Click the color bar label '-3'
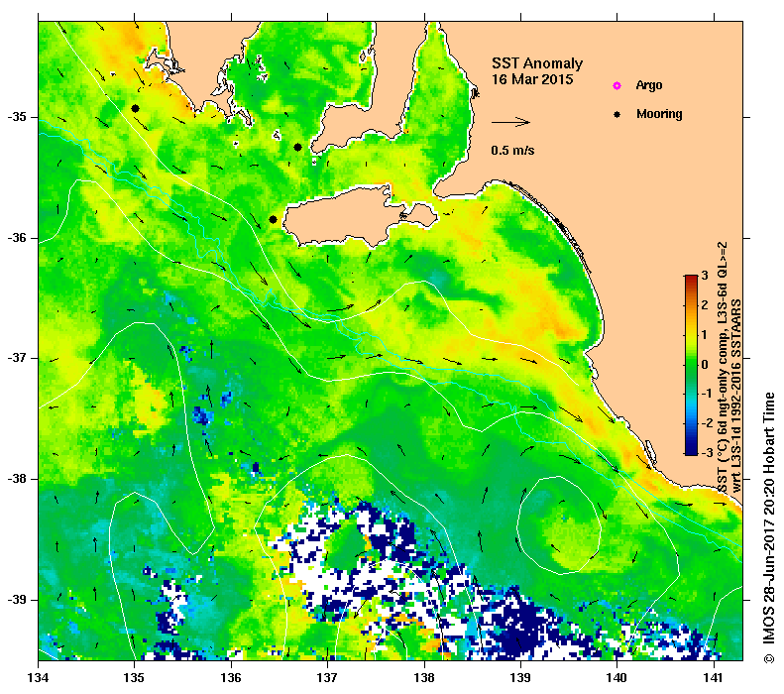The image size is (784, 694). point(706,453)
